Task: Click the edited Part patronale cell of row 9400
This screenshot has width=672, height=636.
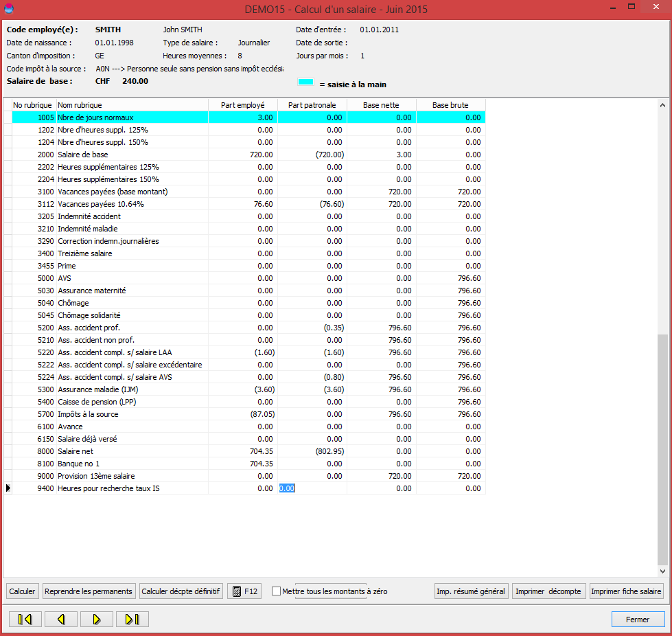Action: [312, 488]
